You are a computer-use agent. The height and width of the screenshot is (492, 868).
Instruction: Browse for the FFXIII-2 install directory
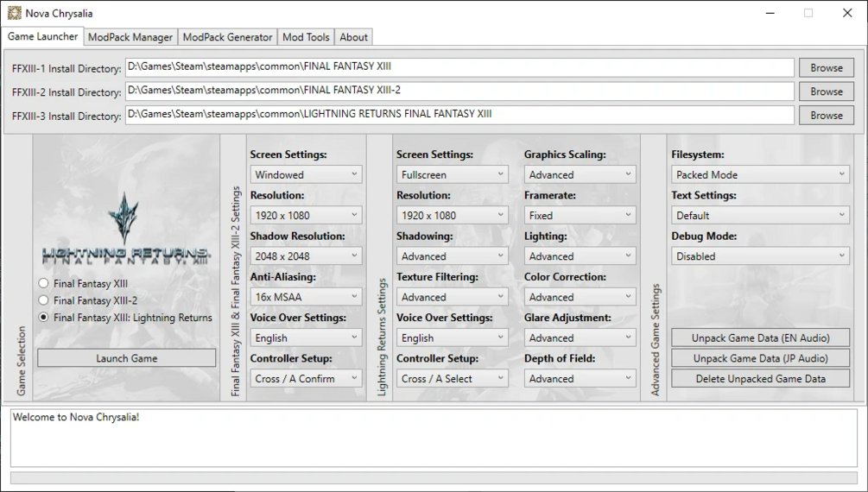coord(826,91)
